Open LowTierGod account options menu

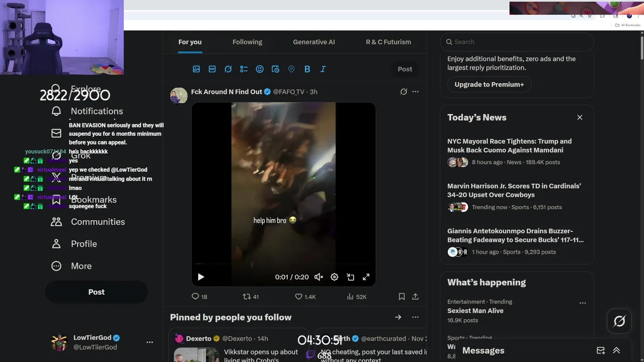click(x=149, y=342)
